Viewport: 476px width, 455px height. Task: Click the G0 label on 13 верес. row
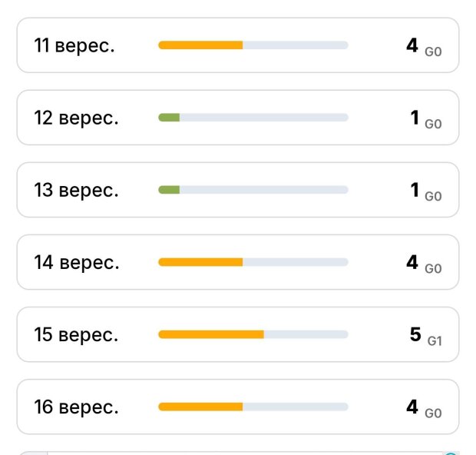433,196
